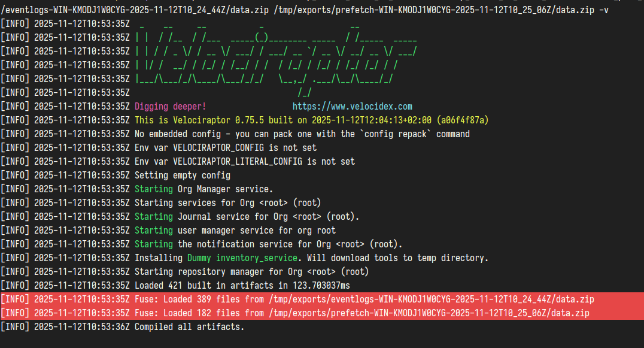Click the "Setting empty config" log line
This screenshot has width=644, height=348.
[182, 175]
